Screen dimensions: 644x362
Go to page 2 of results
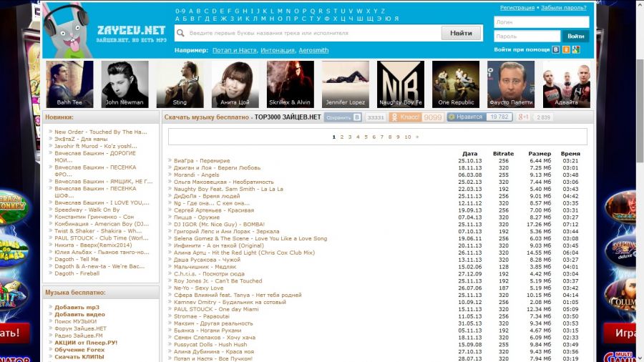coord(342,137)
